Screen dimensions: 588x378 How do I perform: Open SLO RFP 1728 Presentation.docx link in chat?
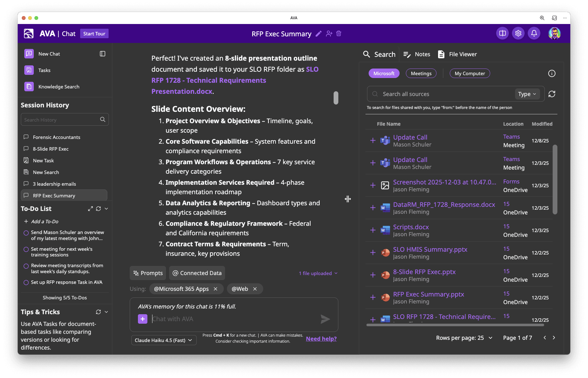[235, 81]
